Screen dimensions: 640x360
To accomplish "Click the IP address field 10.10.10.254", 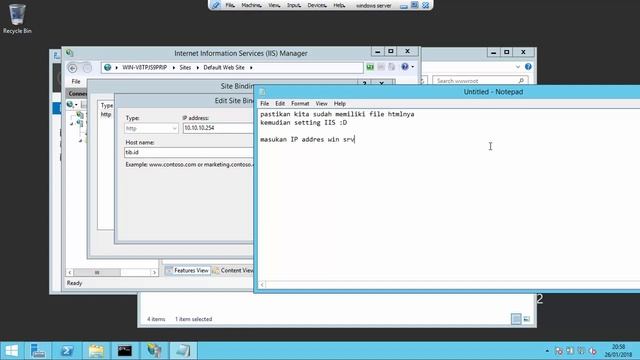I will tap(218, 128).
